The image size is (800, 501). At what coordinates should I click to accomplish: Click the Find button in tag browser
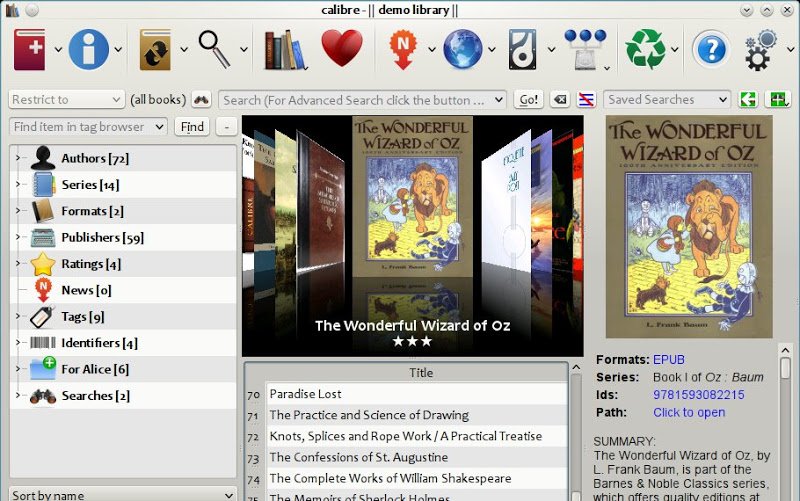point(192,127)
